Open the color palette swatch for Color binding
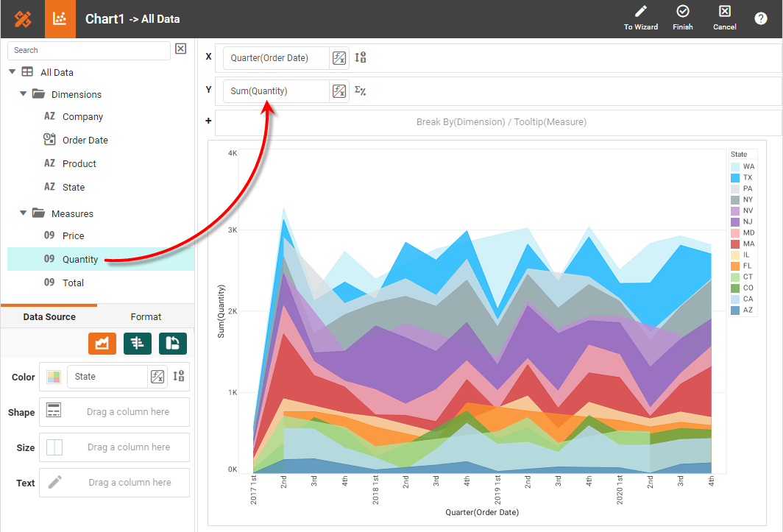 pyautogui.click(x=54, y=377)
